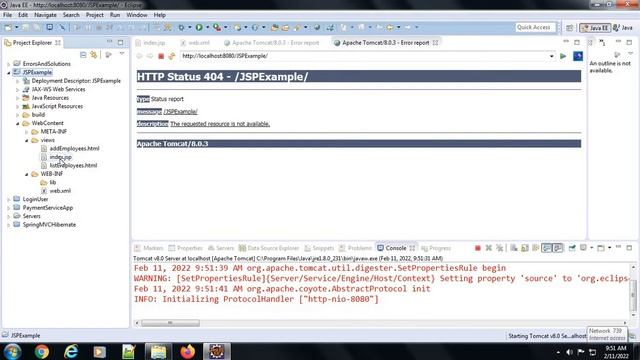The width and height of the screenshot is (640, 360).
Task: Click the browser URL address field
Action: click(x=364, y=56)
